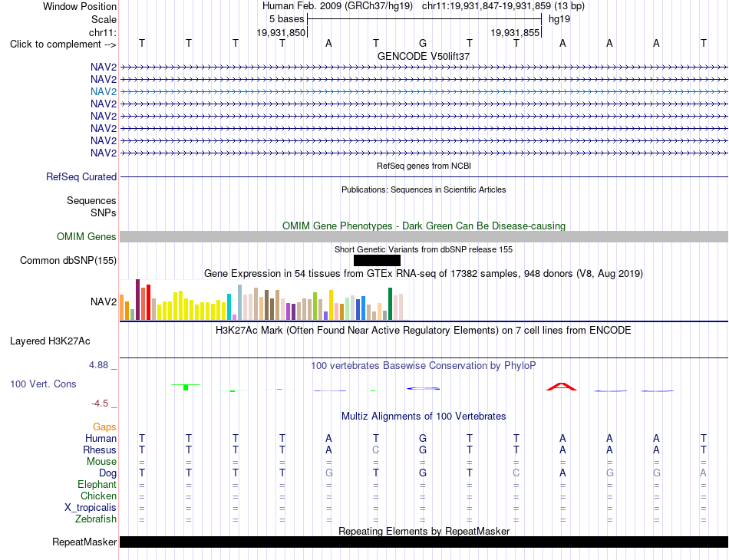Image resolution: width=729 pixels, height=560 pixels.
Task: Click the red A PhyloP conservation logo
Action: 562,387
